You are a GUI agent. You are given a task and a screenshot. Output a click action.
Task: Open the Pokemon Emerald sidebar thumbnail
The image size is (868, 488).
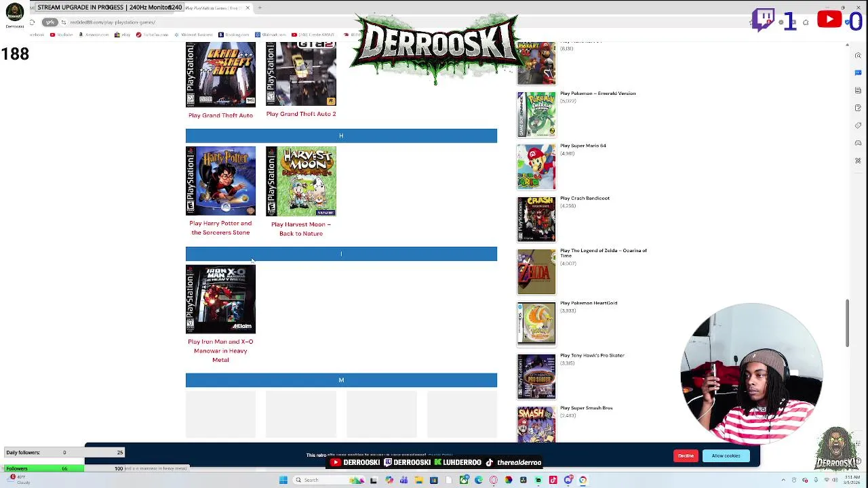pos(536,115)
